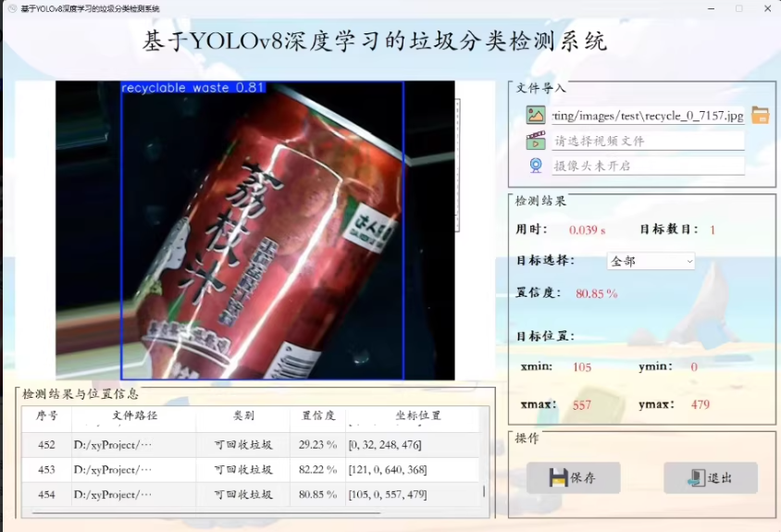Click the xmax value 557

point(582,405)
